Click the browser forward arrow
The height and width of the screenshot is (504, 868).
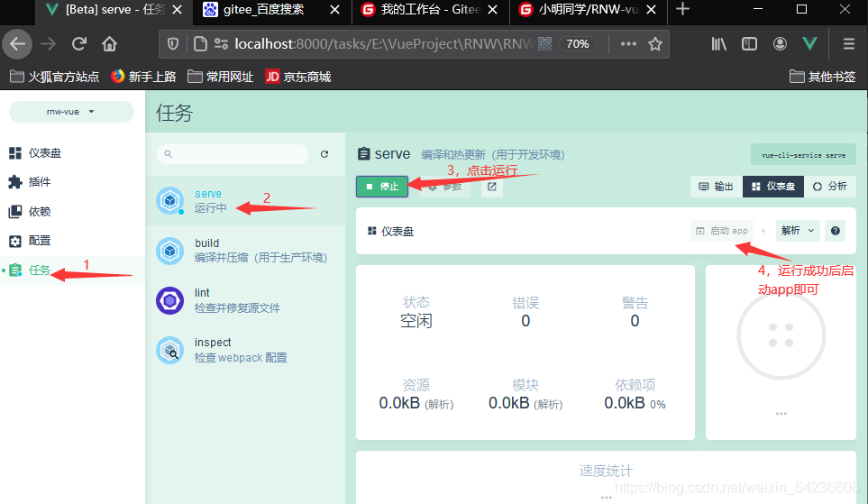tap(49, 44)
